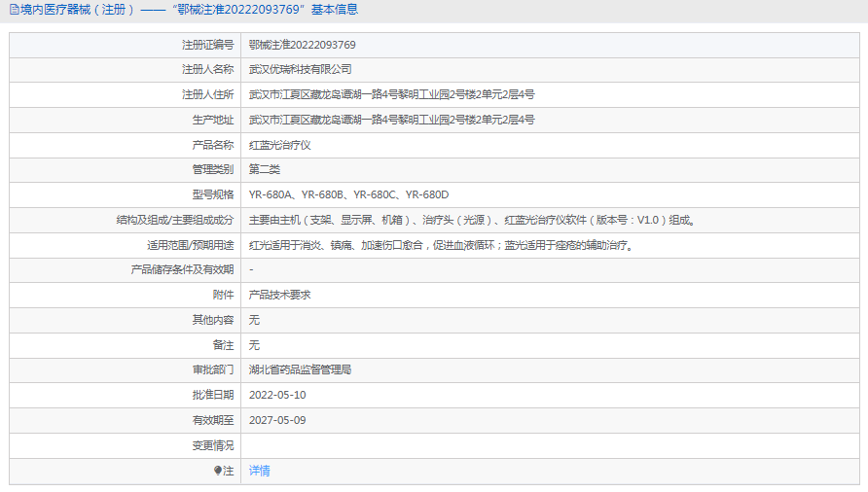
Task: Select the category value 第二类
Action: click(x=264, y=169)
